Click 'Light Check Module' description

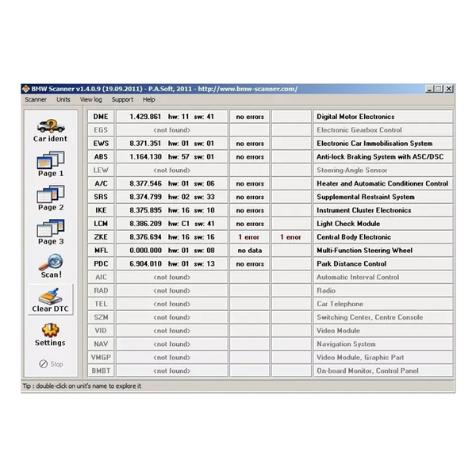[x=383, y=224]
